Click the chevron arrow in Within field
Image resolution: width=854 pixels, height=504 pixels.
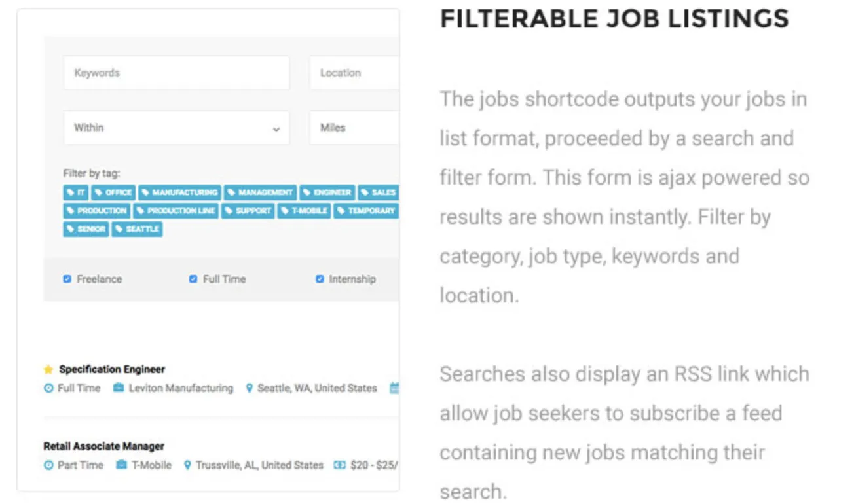(276, 129)
